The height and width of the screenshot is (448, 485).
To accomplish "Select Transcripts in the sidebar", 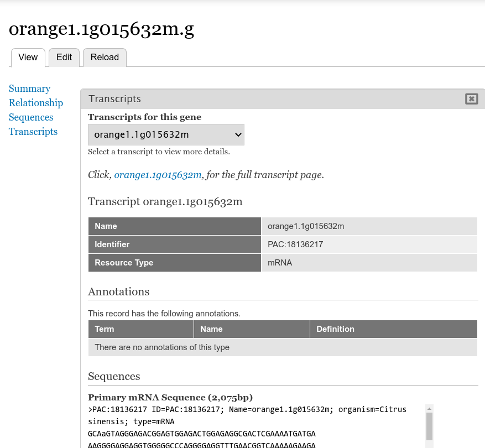I will point(33,132).
